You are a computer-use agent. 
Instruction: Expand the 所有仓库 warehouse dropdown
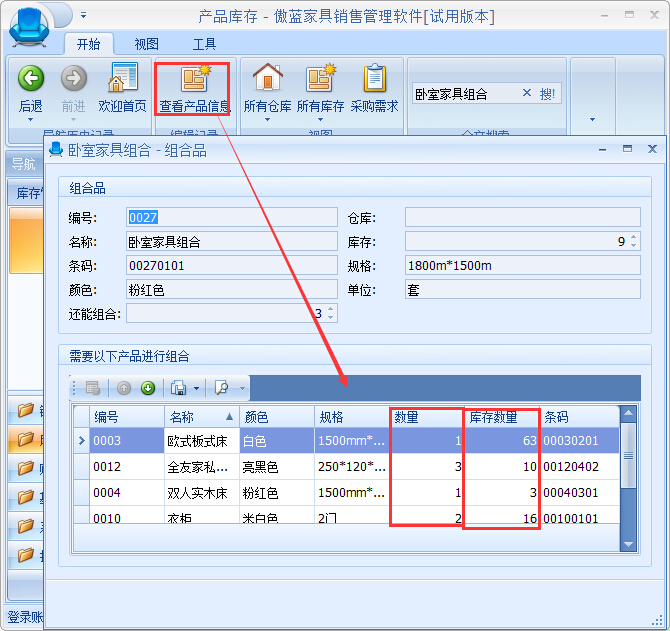click(x=268, y=120)
